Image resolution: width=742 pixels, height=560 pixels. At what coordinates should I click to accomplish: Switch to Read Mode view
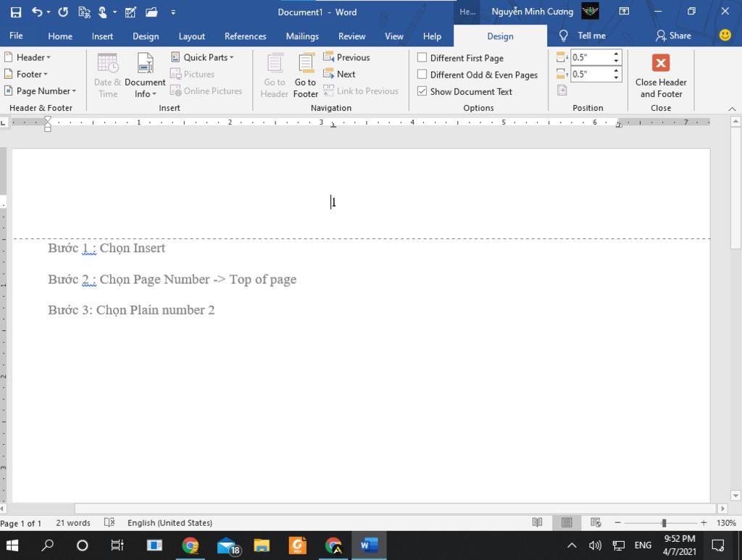(x=537, y=522)
